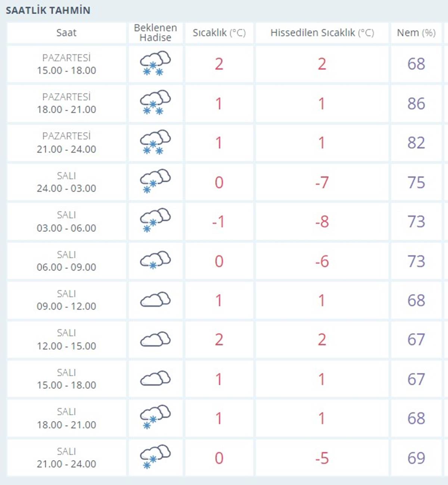Click weather icon for Salı 24.00 - 03.00
Screen dimensions: 448x485
(155, 182)
